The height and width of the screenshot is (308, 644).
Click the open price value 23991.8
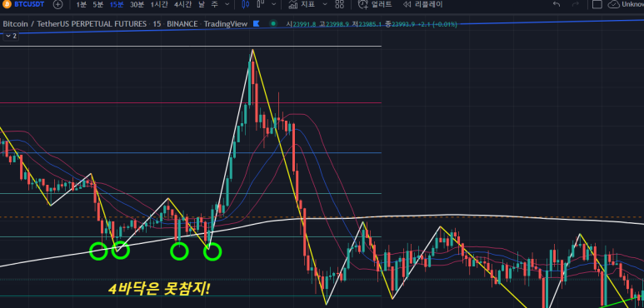(x=304, y=24)
